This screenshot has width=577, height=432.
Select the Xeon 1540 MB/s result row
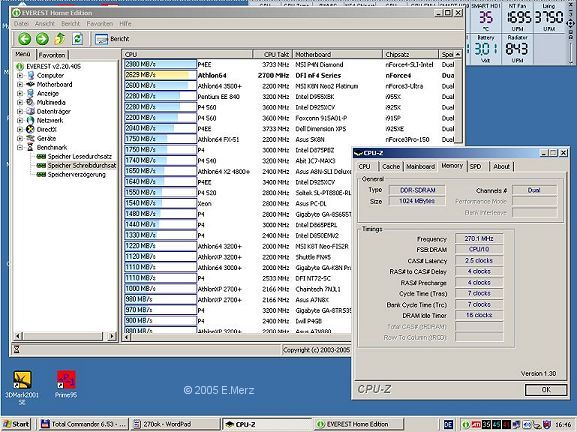pos(237,203)
